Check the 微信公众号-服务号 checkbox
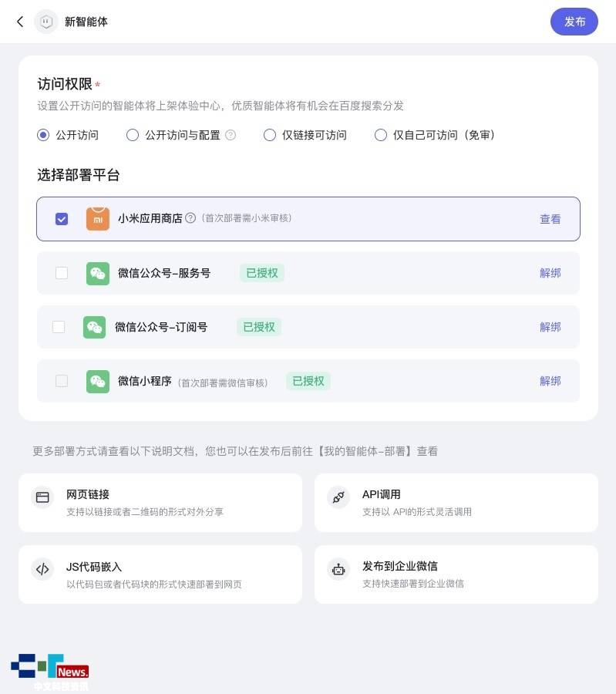The image size is (616, 694). [x=62, y=273]
